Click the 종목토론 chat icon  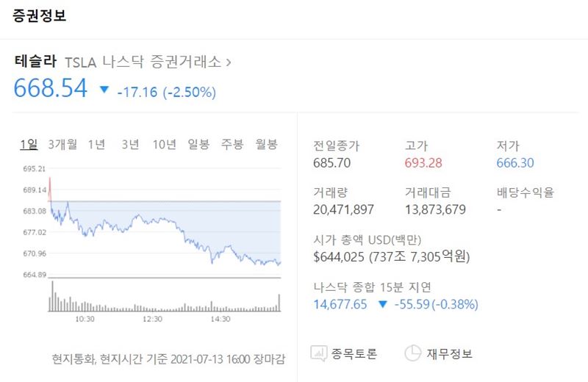(x=320, y=353)
